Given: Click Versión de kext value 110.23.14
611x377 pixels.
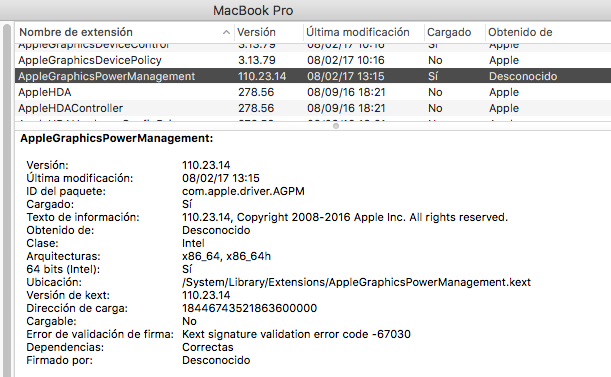Looking at the screenshot, I should coord(206,295).
